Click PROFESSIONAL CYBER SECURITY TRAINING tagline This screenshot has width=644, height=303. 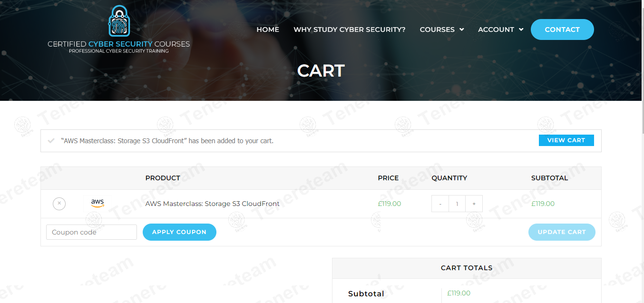coord(119,51)
